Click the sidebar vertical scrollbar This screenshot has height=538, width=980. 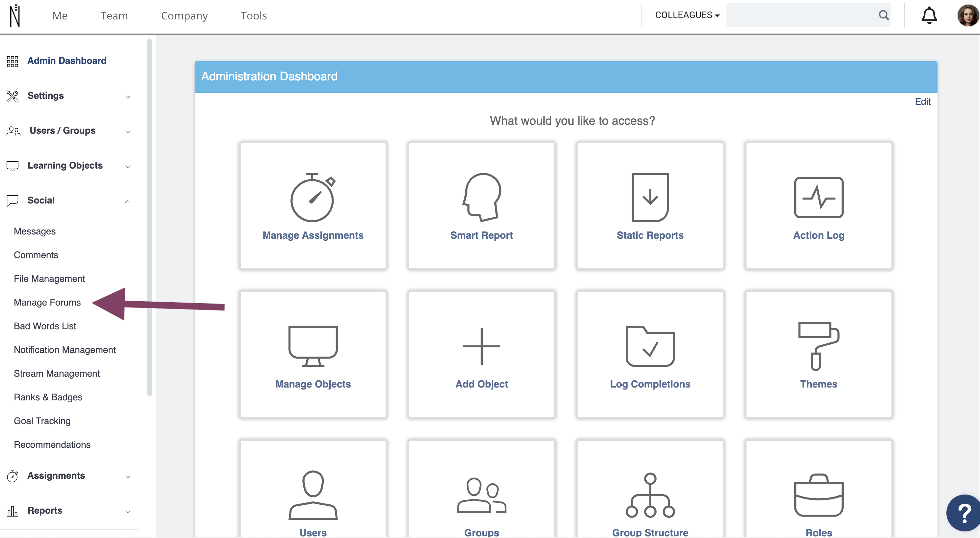(149, 218)
